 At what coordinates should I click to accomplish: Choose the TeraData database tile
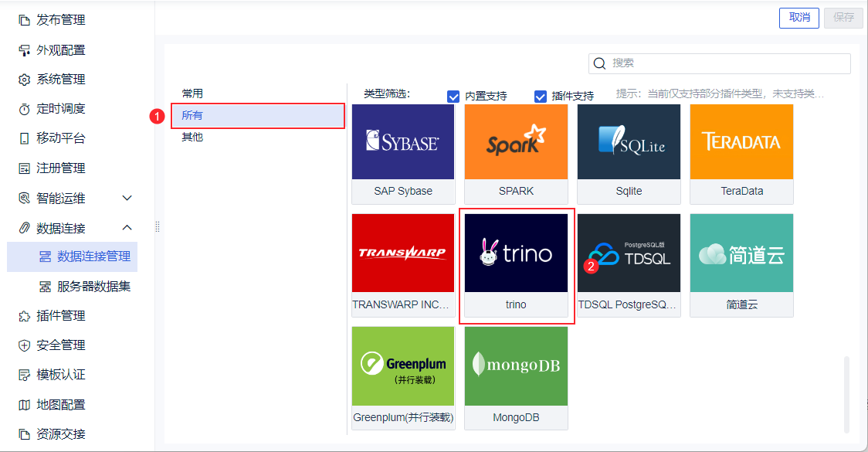tap(742, 154)
